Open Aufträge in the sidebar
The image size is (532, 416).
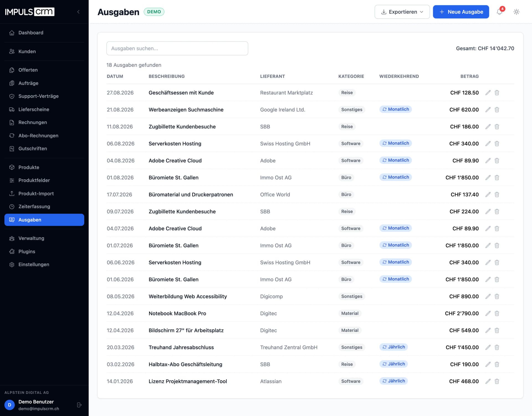coord(44,83)
